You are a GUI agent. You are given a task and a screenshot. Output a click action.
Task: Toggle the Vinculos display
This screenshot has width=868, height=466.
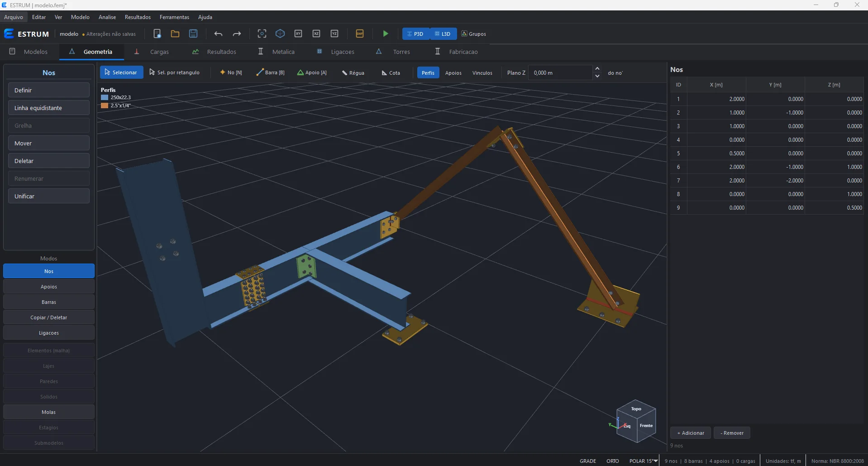click(482, 72)
